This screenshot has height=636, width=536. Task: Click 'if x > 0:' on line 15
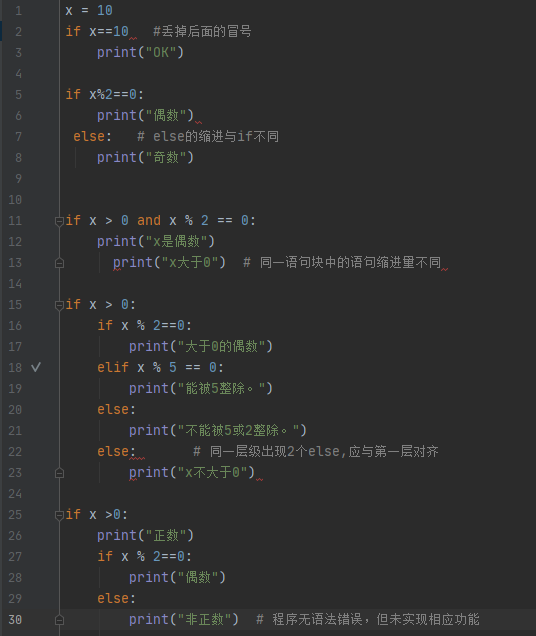[x=101, y=304]
